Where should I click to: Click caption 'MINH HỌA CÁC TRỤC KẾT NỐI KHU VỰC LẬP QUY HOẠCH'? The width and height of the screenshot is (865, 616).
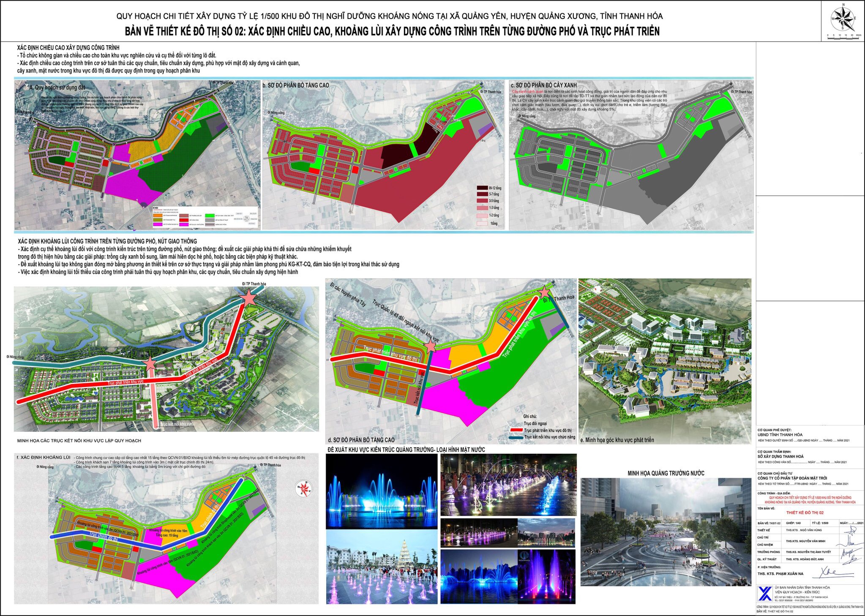tap(79, 441)
